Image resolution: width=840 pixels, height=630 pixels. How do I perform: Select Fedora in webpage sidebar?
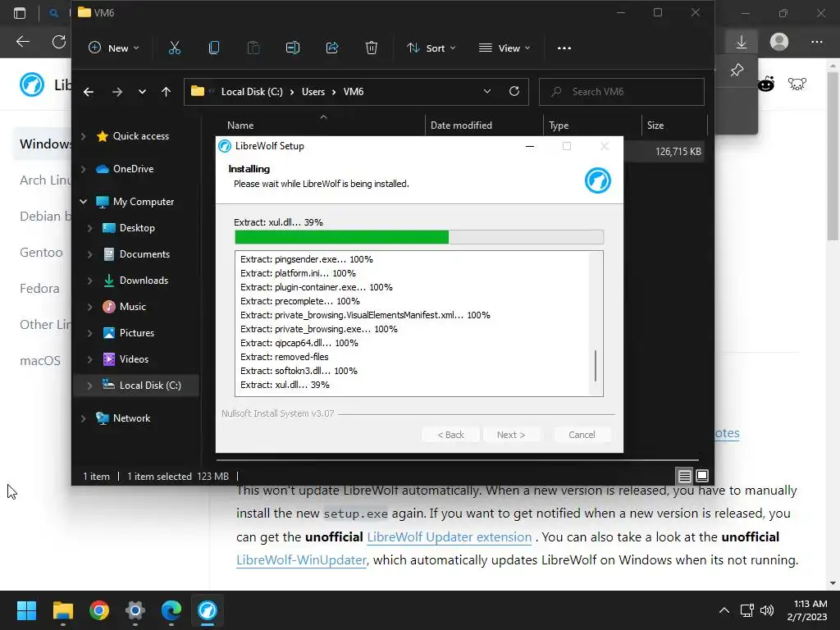coord(39,288)
